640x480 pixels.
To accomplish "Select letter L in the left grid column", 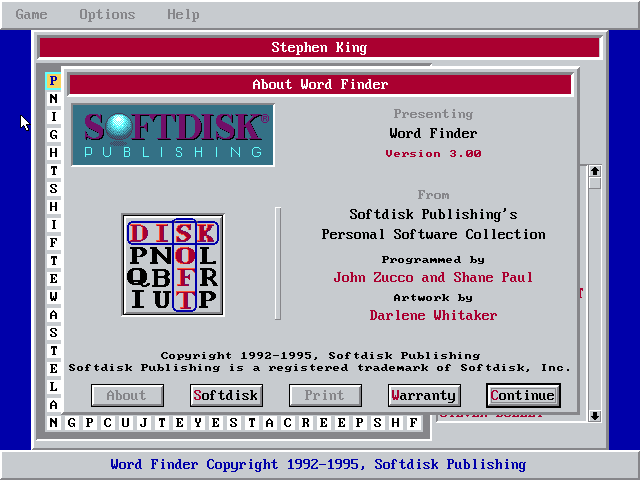I will (53, 387).
